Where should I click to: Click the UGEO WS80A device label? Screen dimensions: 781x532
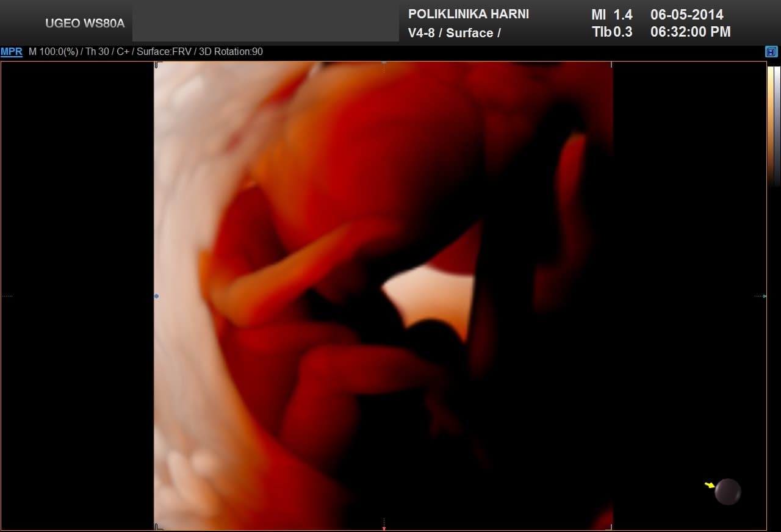click(x=85, y=24)
